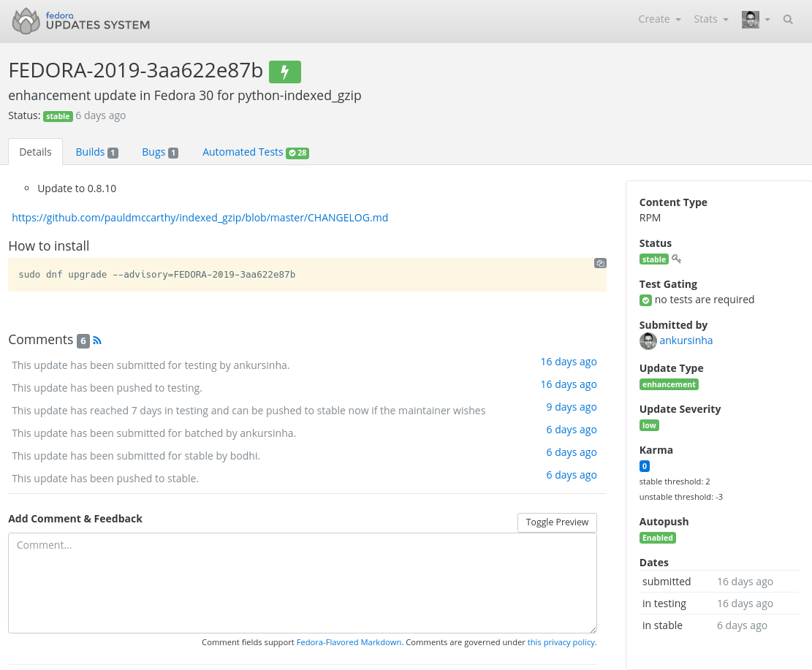Click the 'in stable' date row
Screen dimensions: 812x670
pyautogui.click(x=718, y=625)
